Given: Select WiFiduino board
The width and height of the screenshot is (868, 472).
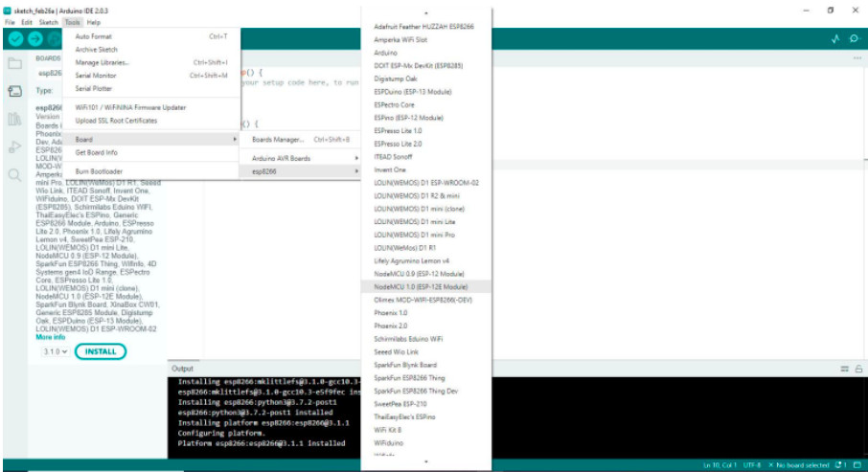Looking at the screenshot, I should pyautogui.click(x=425, y=443).
